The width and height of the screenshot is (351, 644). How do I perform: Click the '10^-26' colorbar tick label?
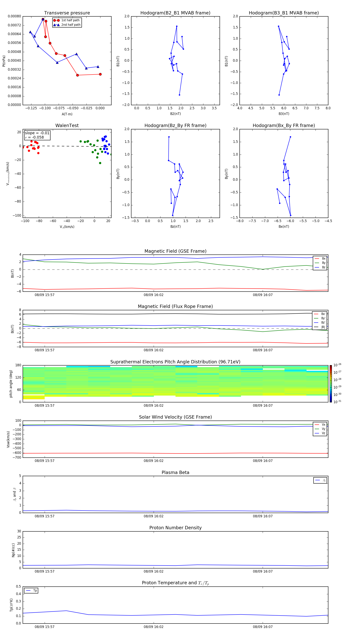tap(337, 365)
